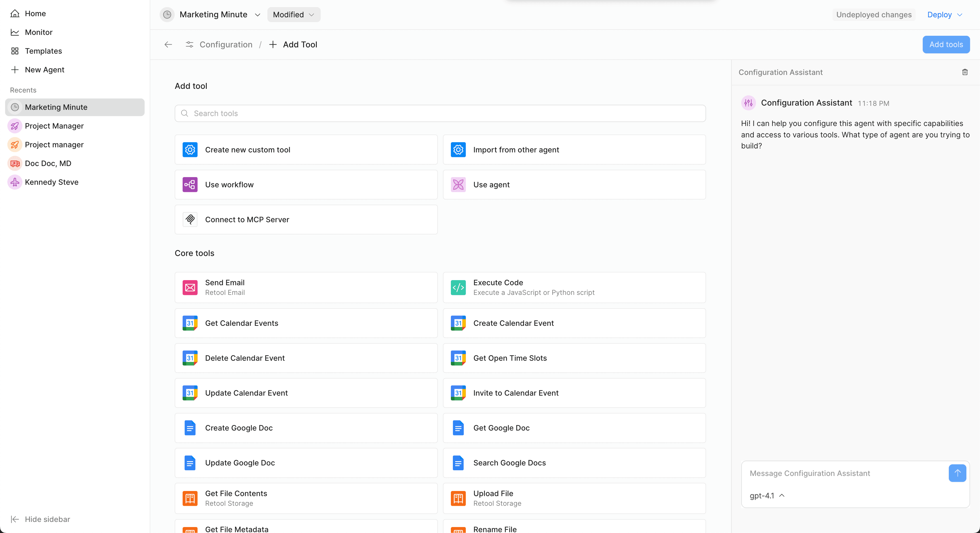Image resolution: width=980 pixels, height=533 pixels.
Task: Click the Create Google Doc icon
Action: (190, 428)
